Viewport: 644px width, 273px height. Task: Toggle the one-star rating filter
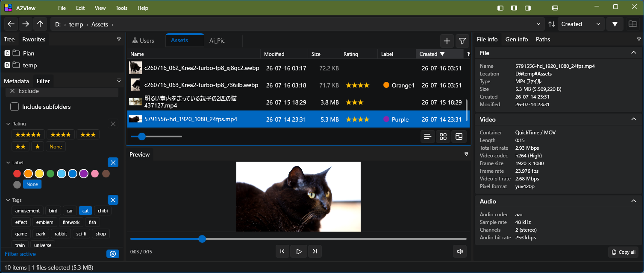38,147
